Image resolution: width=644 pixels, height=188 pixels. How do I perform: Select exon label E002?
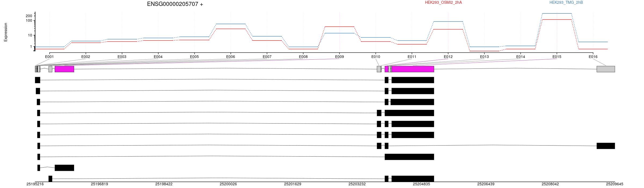click(86, 57)
